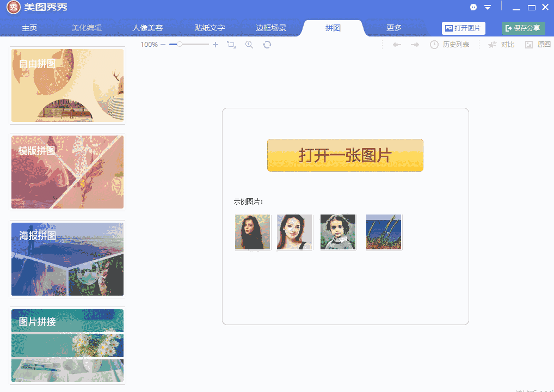Select the blue sea grass sample image
Image resolution: width=554 pixels, height=392 pixels.
384,232
